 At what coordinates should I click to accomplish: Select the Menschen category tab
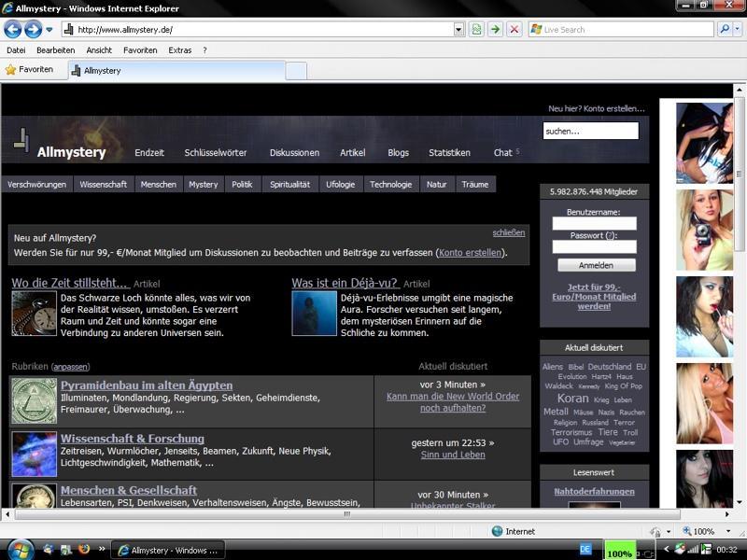pos(159,184)
